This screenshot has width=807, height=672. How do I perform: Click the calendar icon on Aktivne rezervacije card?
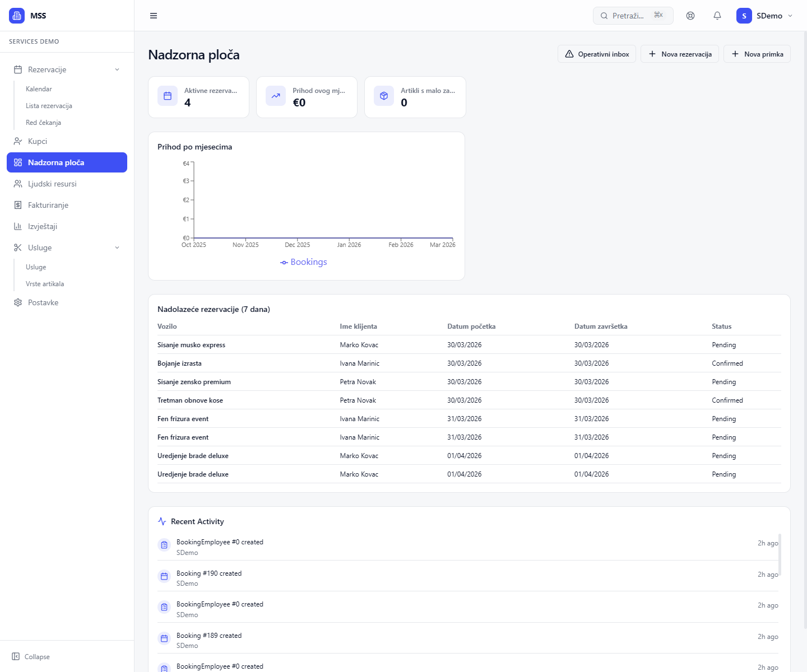coord(168,96)
